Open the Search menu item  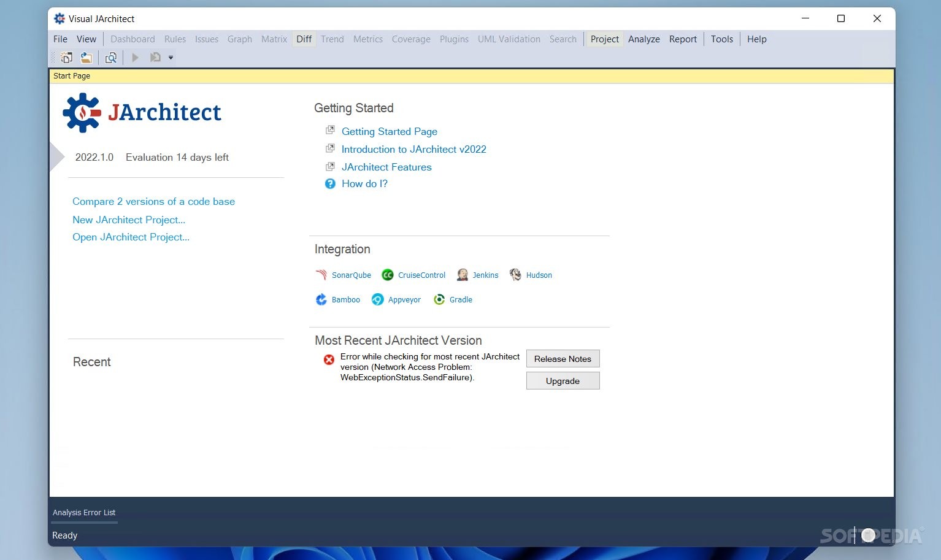point(563,39)
